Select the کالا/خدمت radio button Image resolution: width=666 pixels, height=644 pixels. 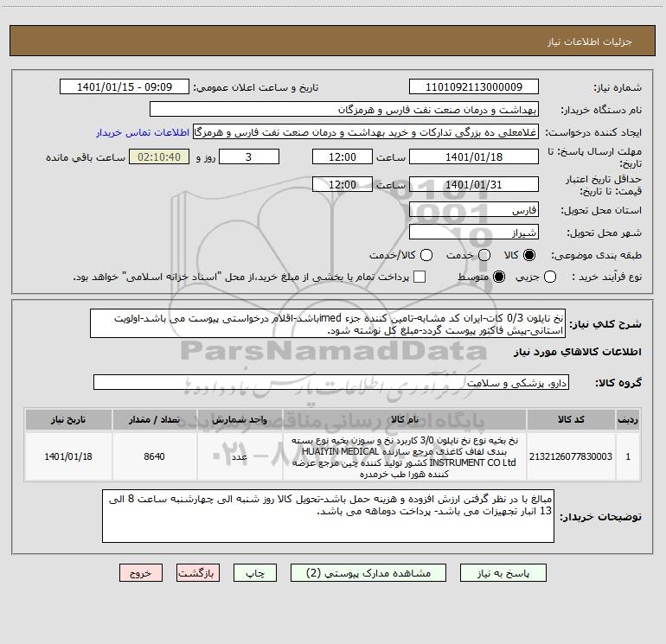(x=426, y=255)
